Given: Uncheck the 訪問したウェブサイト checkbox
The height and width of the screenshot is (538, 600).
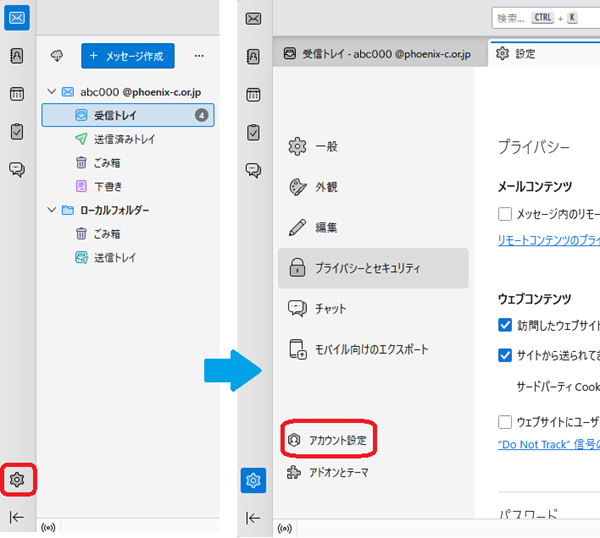Looking at the screenshot, I should click(x=505, y=325).
